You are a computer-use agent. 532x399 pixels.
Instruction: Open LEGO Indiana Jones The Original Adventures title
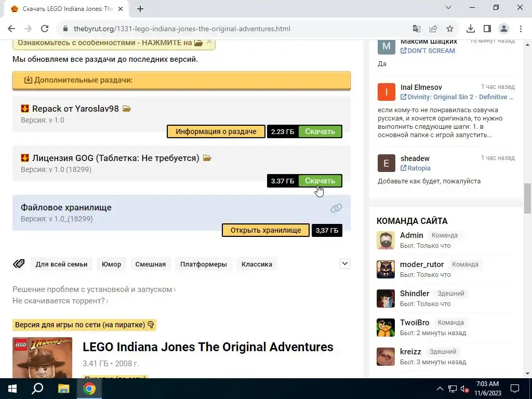[208, 347]
